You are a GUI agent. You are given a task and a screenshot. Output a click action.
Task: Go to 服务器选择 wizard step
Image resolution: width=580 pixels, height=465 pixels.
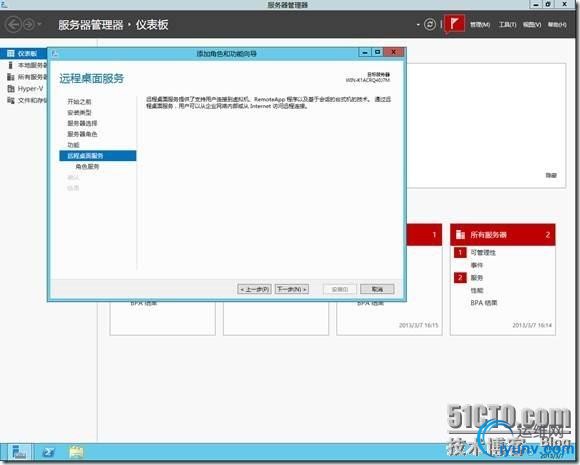[82, 123]
